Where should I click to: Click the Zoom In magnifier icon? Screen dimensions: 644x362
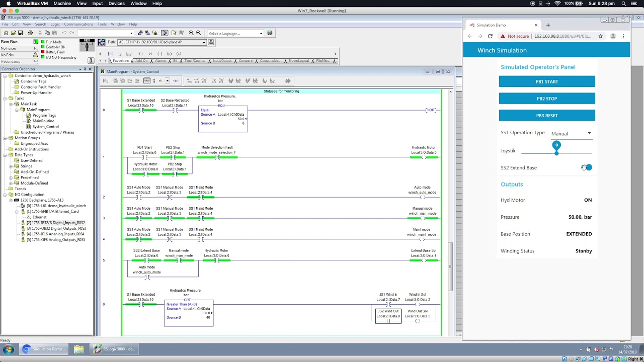[x=191, y=33]
